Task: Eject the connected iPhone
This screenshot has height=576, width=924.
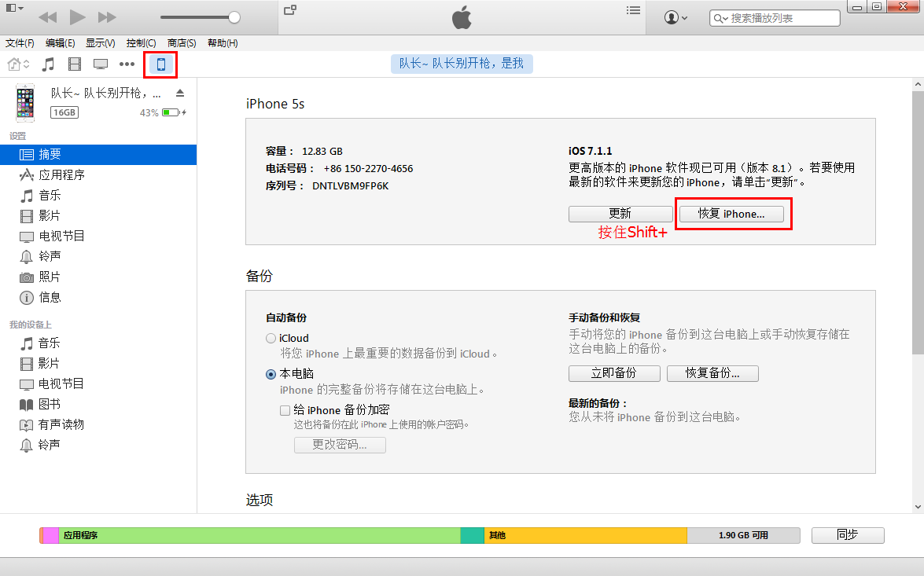Action: click(x=180, y=93)
